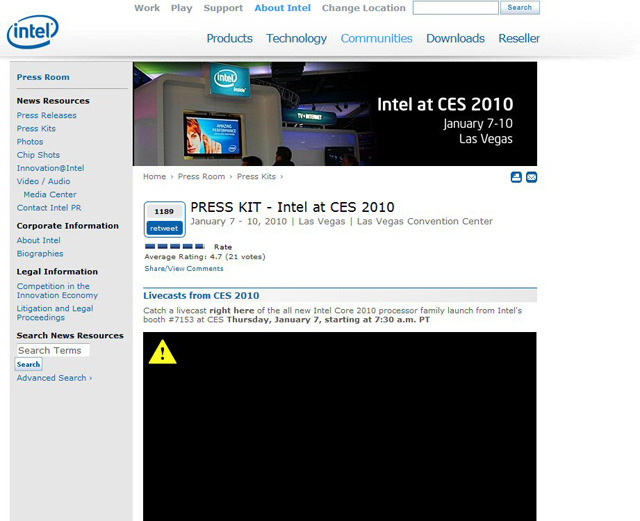This screenshot has height=521, width=640.
Task: Click the yellow warning triangle icon
Action: pos(162,352)
